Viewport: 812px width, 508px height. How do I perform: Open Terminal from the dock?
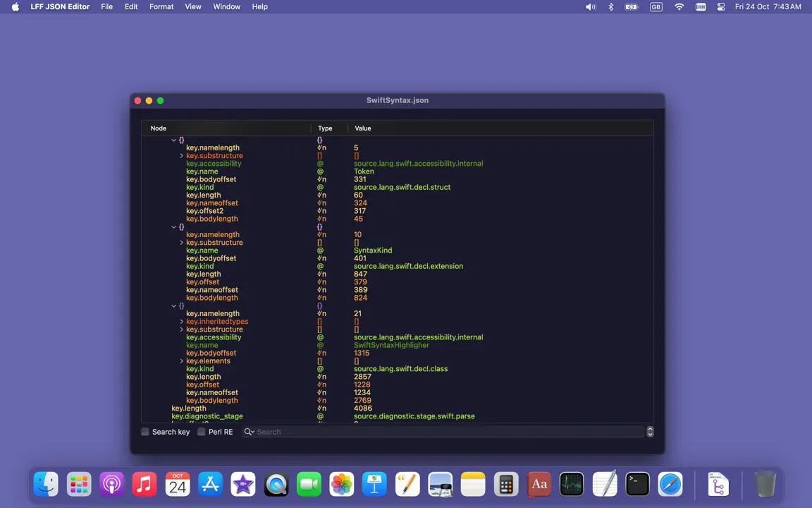pyautogui.click(x=637, y=484)
